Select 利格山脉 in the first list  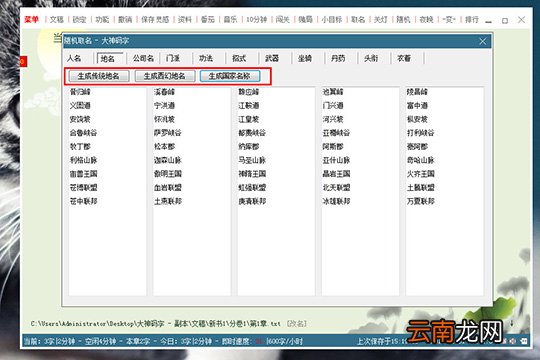83,160
